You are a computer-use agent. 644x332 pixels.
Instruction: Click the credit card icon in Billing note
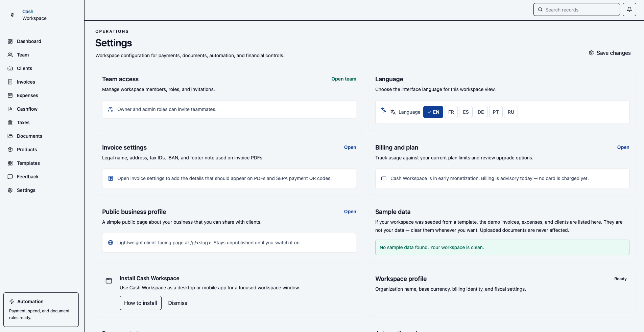coord(384,178)
